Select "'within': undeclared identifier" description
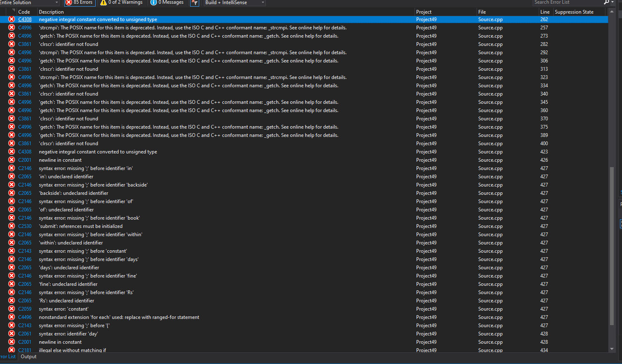 tap(71, 243)
